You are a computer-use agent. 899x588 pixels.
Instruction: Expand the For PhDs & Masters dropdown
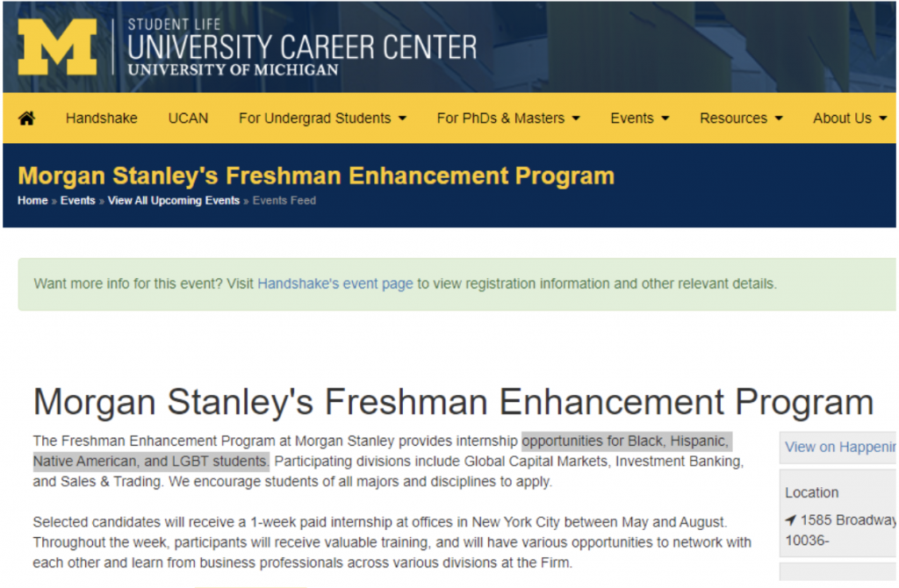[x=508, y=118]
